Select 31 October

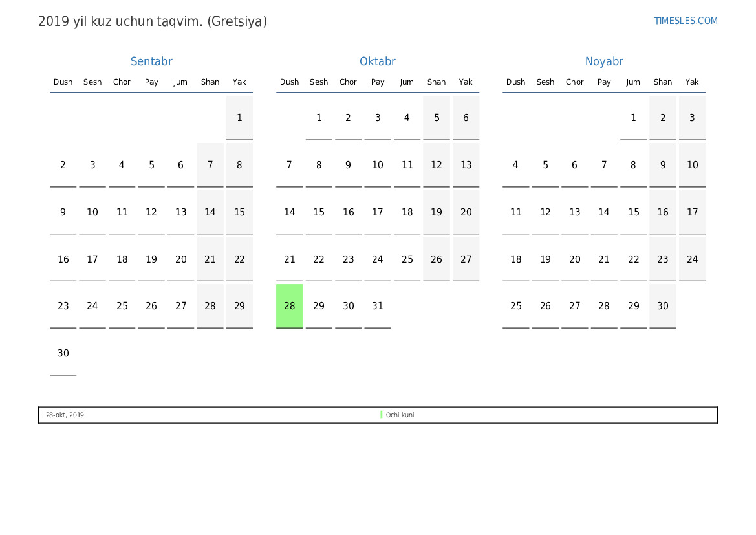(x=378, y=306)
